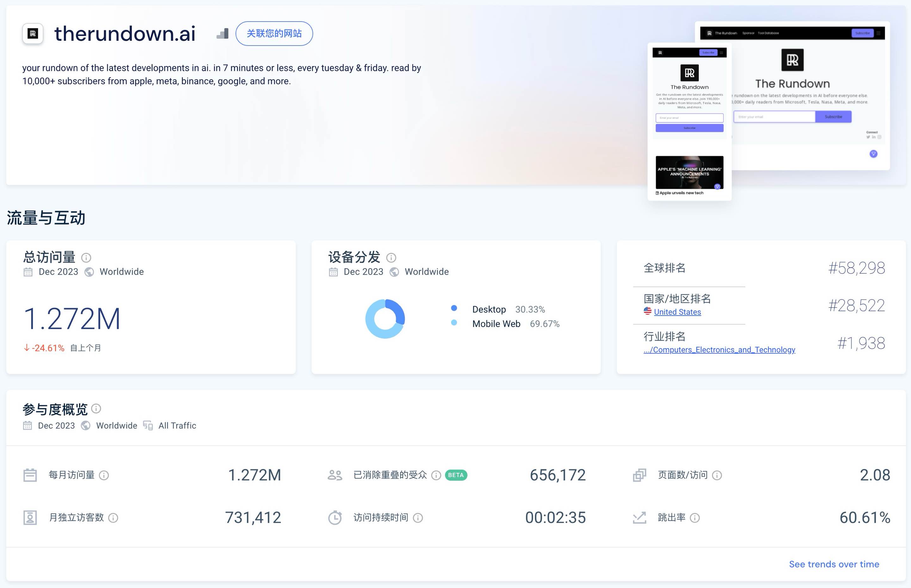Click info icon beside 页面数/访问

click(717, 475)
